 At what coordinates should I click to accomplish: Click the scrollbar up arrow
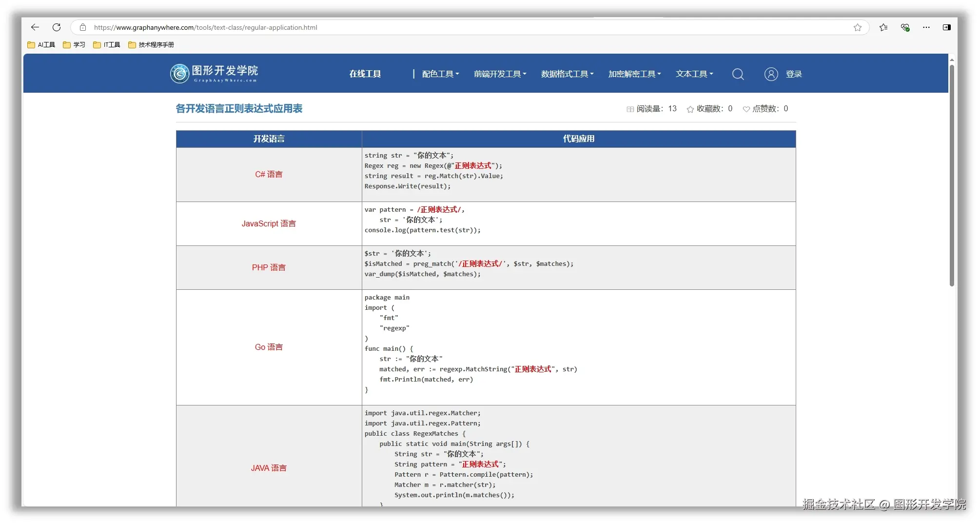tap(952, 60)
